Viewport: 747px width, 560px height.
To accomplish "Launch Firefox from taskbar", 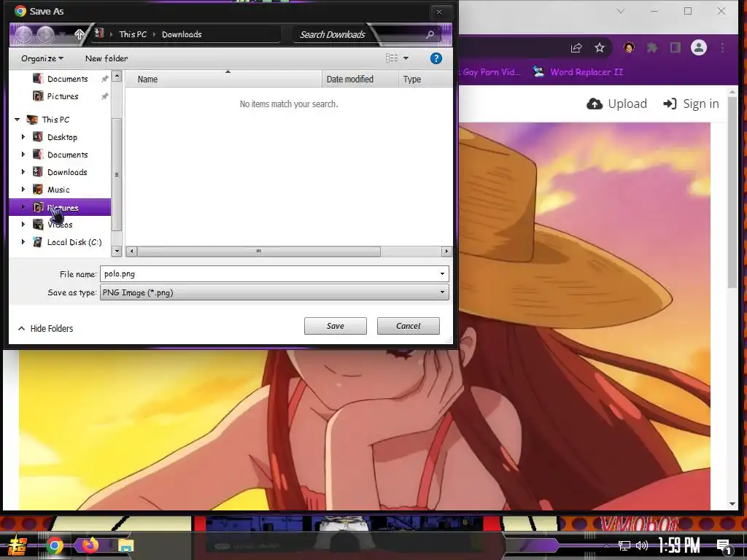I will (x=90, y=545).
